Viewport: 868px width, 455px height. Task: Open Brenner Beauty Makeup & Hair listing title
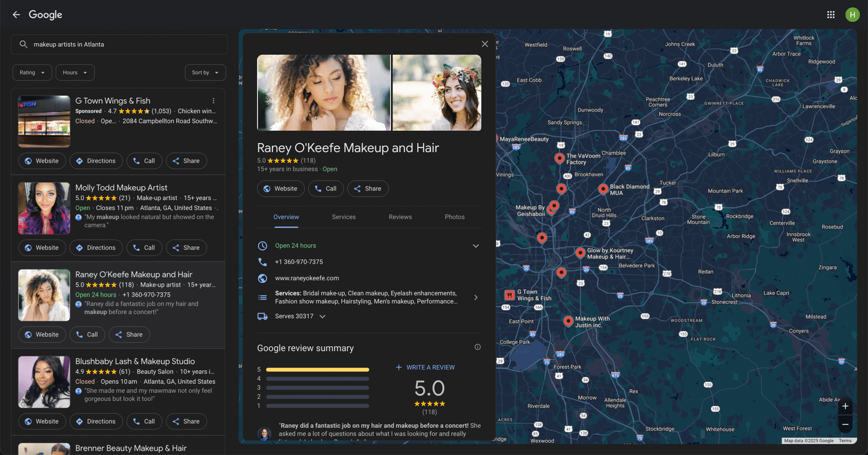131,448
